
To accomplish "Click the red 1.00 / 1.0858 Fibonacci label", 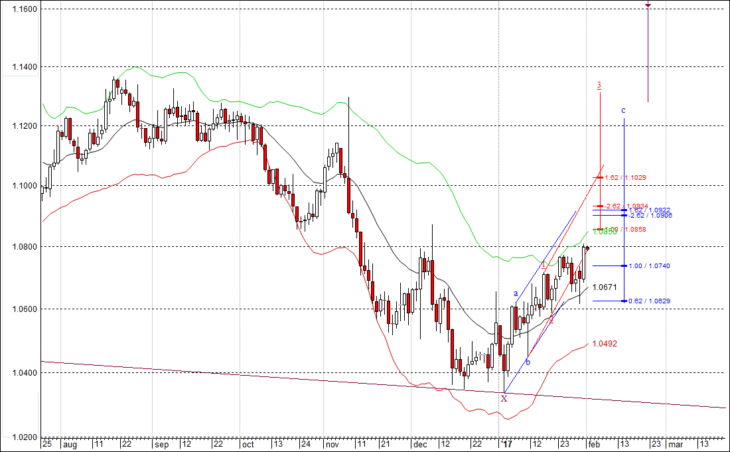I will [625, 229].
